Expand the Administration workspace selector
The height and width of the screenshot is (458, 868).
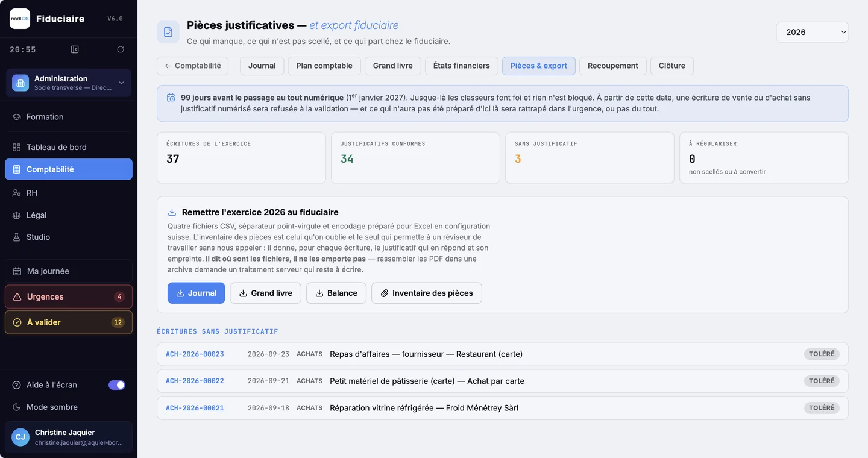tap(69, 83)
